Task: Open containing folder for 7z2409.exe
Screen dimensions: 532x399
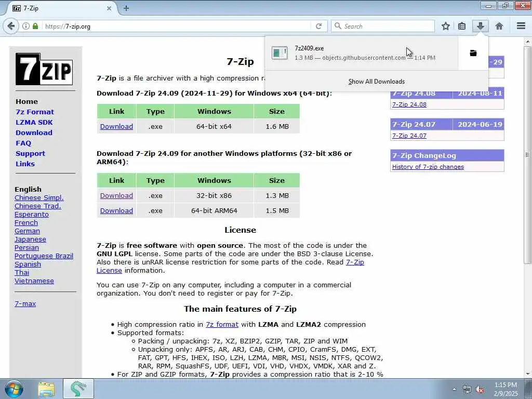Action: [x=473, y=53]
